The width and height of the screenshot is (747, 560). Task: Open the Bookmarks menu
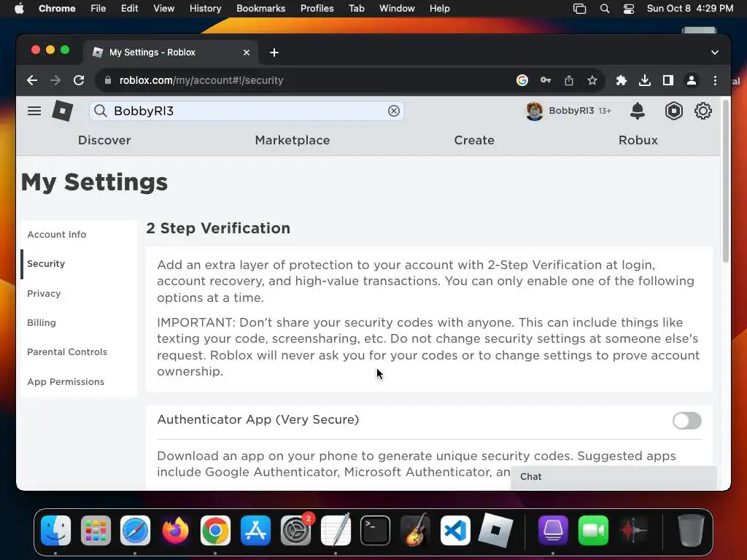click(x=260, y=9)
